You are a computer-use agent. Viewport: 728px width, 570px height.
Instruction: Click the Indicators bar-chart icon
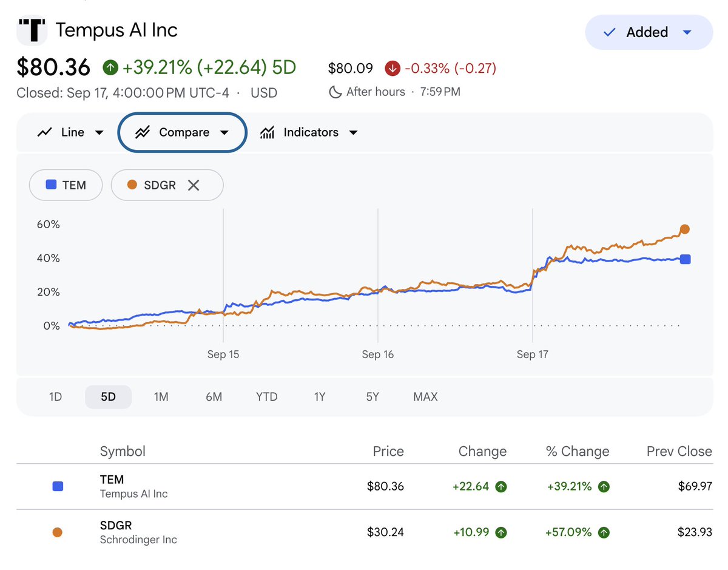tap(267, 132)
